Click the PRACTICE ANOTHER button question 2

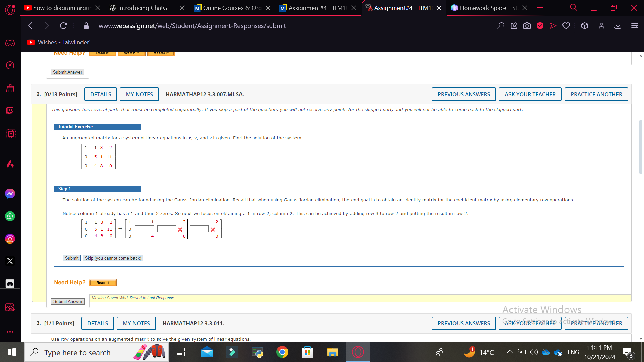tap(596, 94)
